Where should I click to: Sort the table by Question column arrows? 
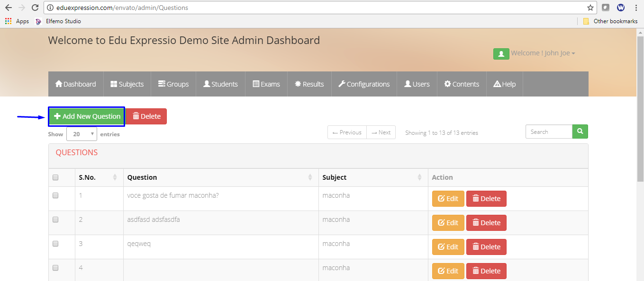point(310,177)
